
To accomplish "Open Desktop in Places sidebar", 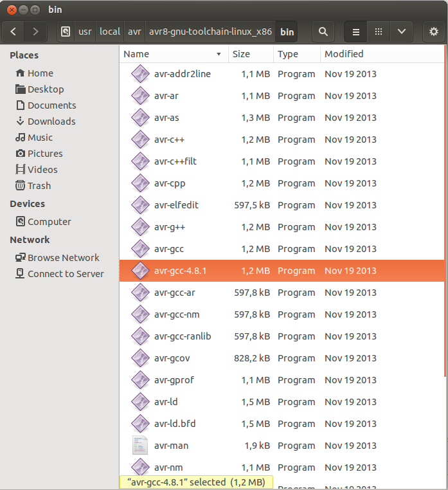I will point(40,89).
